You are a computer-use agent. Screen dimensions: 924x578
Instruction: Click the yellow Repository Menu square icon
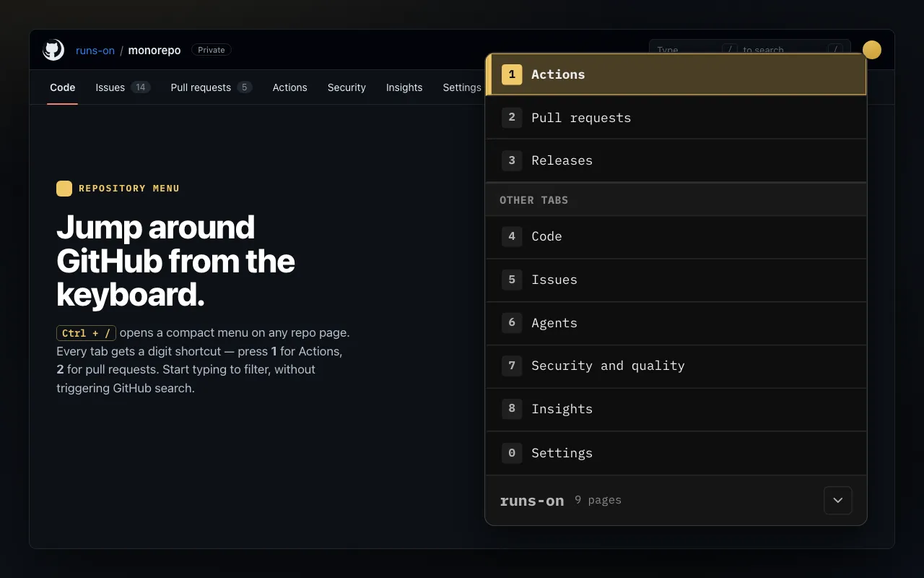(x=64, y=189)
